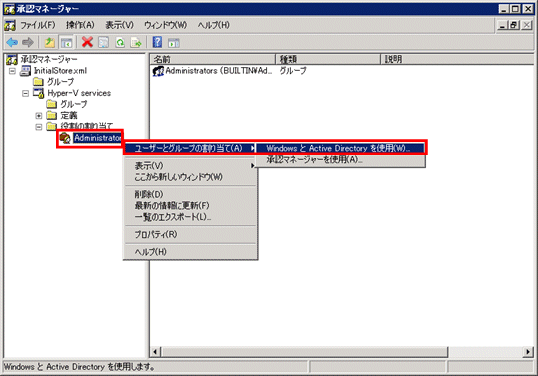Open the ヘルプ(H) menu in menu bar
Viewport: 538px width, 376px height.
point(213,25)
